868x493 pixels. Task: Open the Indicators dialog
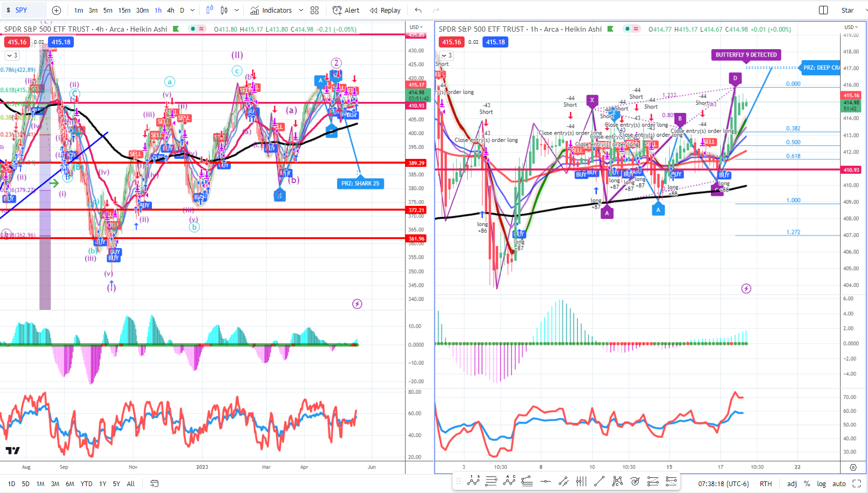(271, 10)
